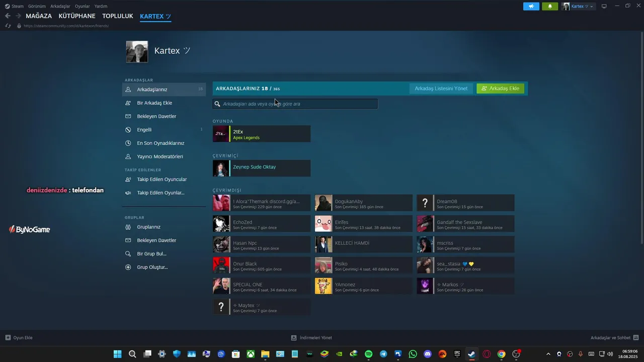Image resolution: width=644 pixels, height=362 pixels.
Task: Open friend Hasan Npc
Action: click(262, 244)
